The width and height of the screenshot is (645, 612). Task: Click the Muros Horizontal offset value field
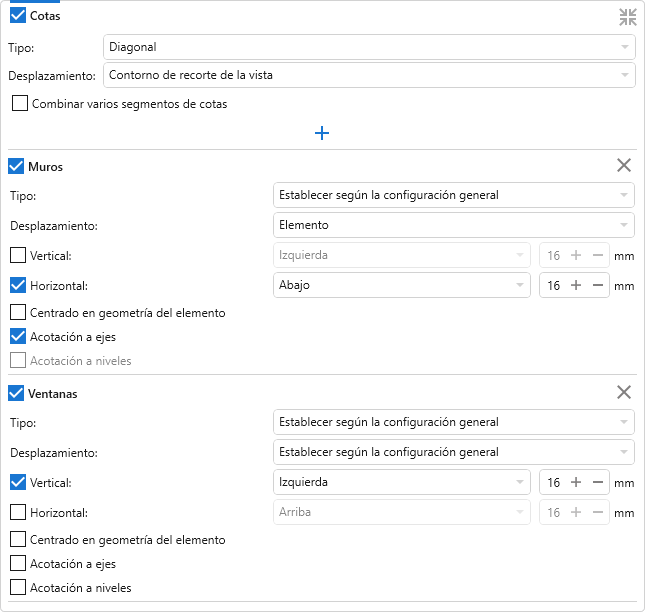coord(553,285)
